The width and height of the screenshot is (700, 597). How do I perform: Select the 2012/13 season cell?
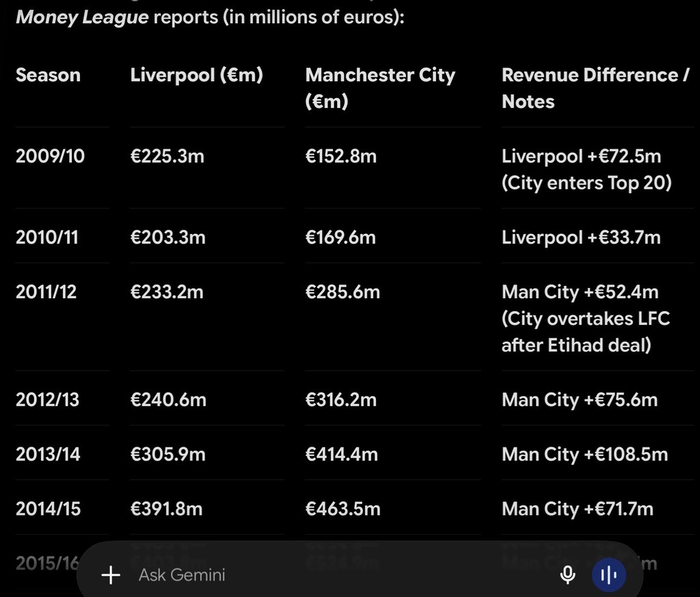point(47,400)
